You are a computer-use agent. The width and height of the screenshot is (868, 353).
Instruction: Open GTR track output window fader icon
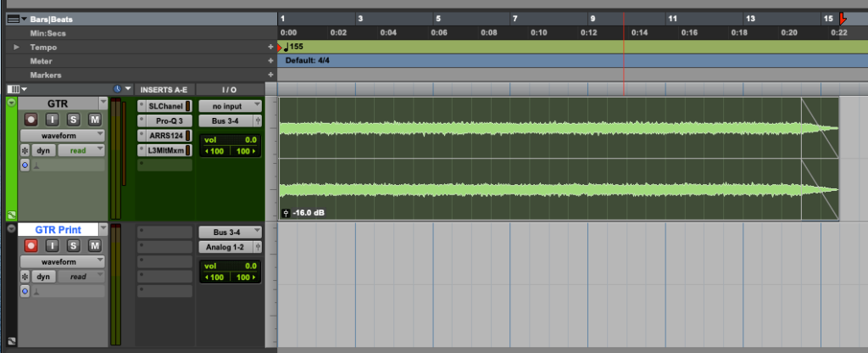coord(258,120)
